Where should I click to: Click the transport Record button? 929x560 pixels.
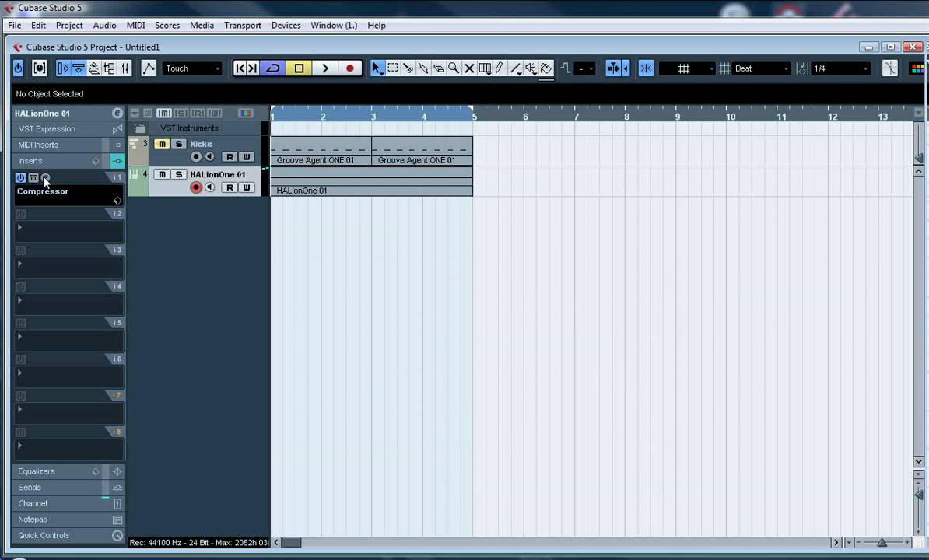(349, 68)
